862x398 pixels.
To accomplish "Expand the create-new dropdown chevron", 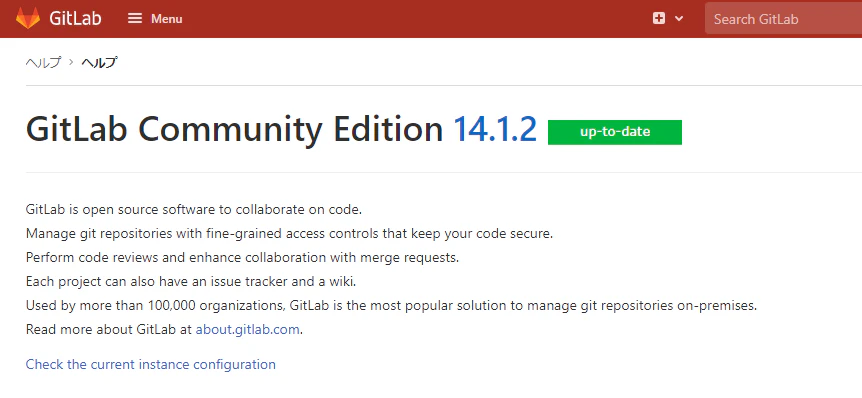I will coord(679,19).
